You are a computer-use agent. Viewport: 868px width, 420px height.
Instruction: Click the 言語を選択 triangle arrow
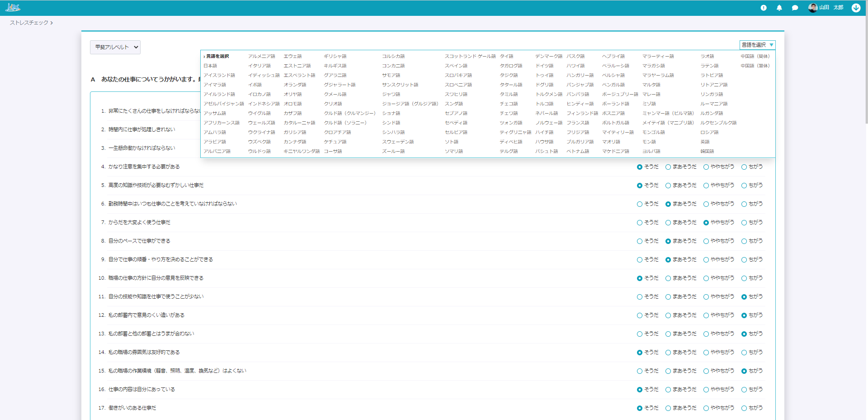pyautogui.click(x=771, y=45)
